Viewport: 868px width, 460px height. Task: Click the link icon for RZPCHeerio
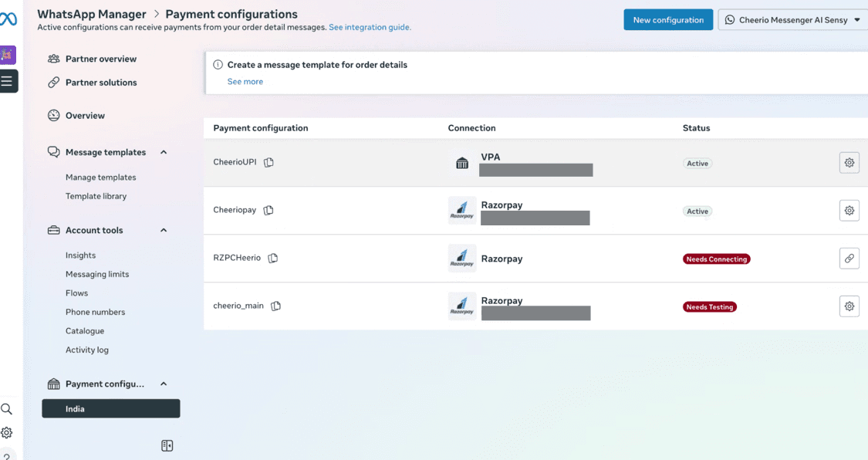(x=849, y=259)
